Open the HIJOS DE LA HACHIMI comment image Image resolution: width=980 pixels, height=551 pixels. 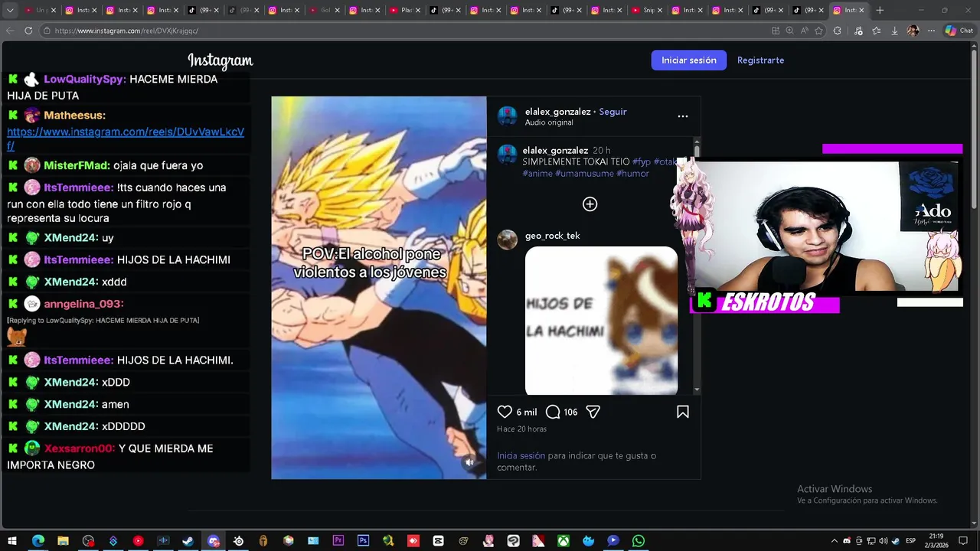[601, 320]
